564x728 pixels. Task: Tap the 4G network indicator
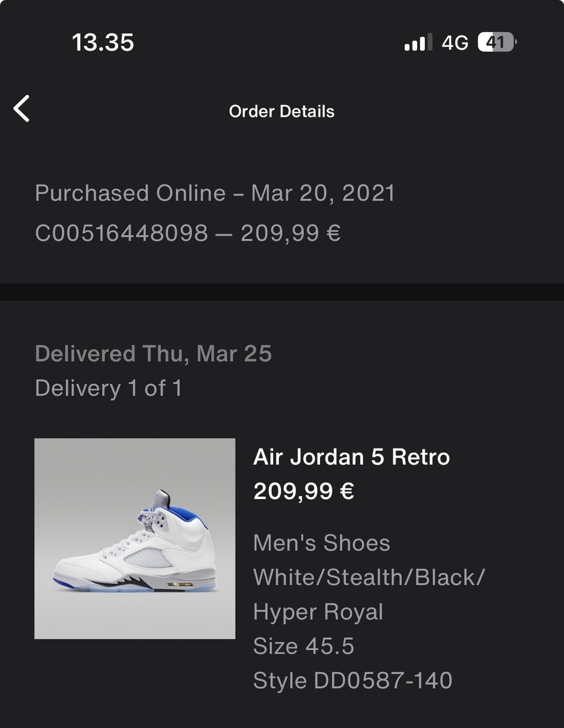(455, 43)
